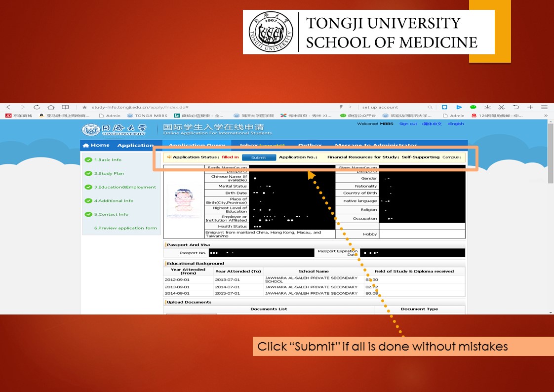554x392 pixels.
Task: Click the green WeChat extension icon
Action: pyautogui.click(x=473, y=107)
